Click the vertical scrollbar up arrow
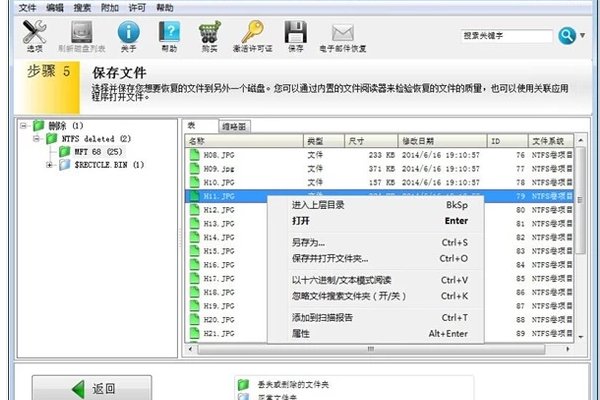 point(580,140)
